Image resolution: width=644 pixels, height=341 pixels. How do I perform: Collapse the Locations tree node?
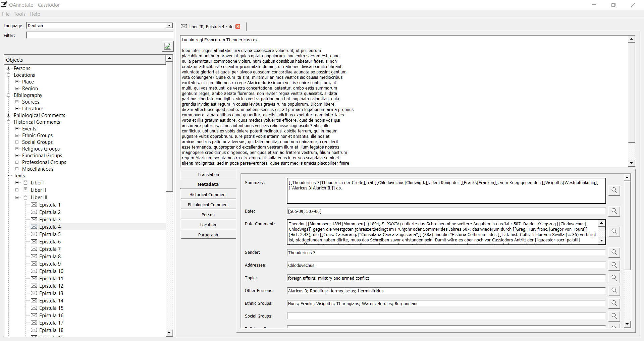[x=9, y=75]
